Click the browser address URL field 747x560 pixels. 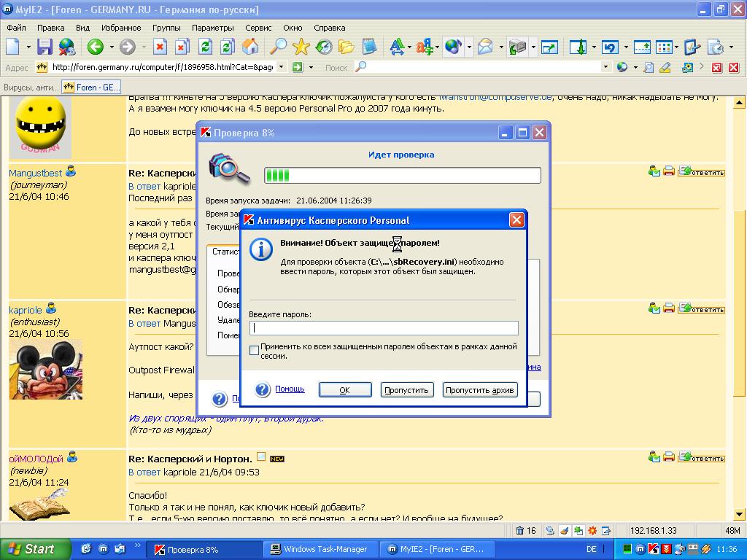[163, 67]
